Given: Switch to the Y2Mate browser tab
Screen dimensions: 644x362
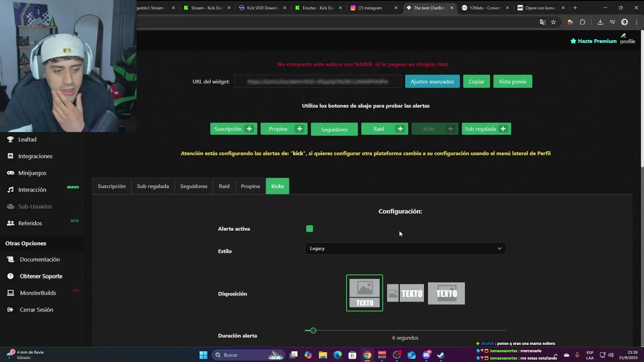Looking at the screenshot, I should coord(484,8).
